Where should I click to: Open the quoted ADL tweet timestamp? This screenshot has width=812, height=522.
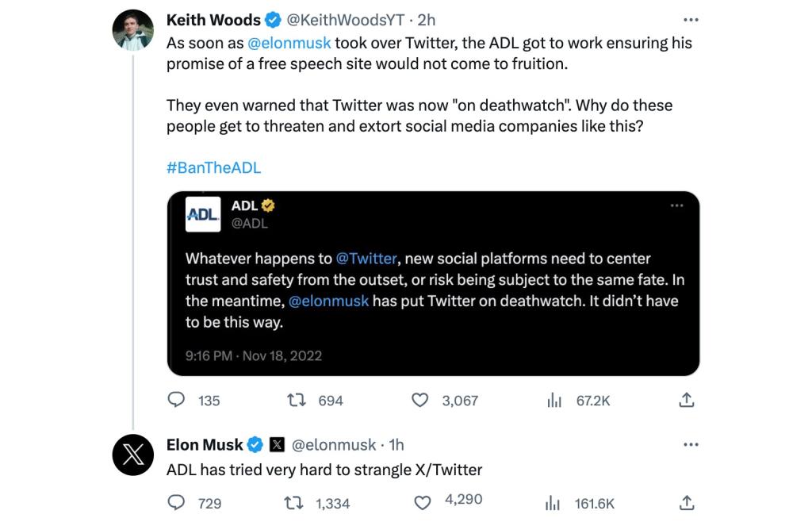coord(254,355)
